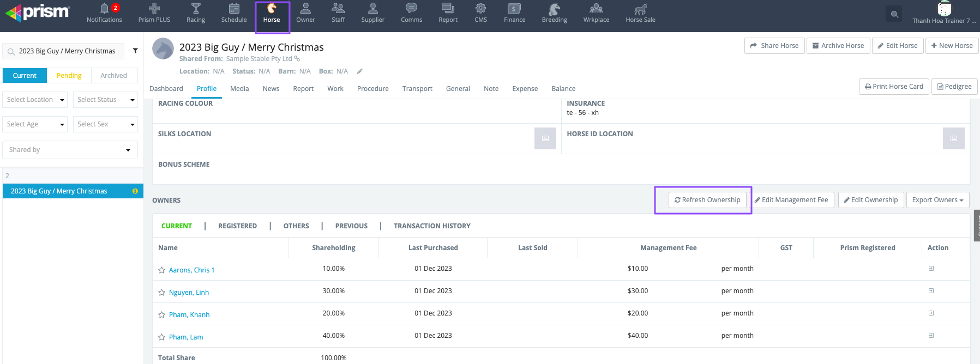This screenshot has height=364, width=980.
Task: Click the pencil icon next to Box
Action: click(360, 71)
